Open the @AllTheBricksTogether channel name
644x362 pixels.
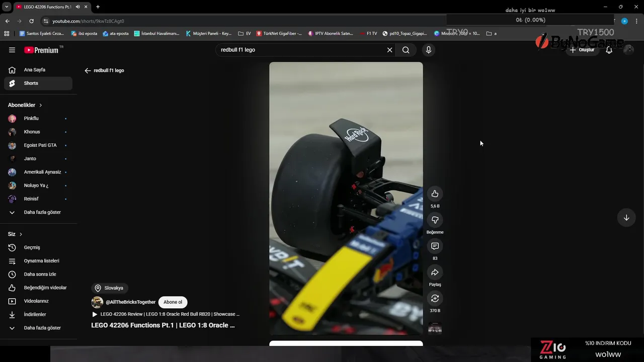point(131,302)
